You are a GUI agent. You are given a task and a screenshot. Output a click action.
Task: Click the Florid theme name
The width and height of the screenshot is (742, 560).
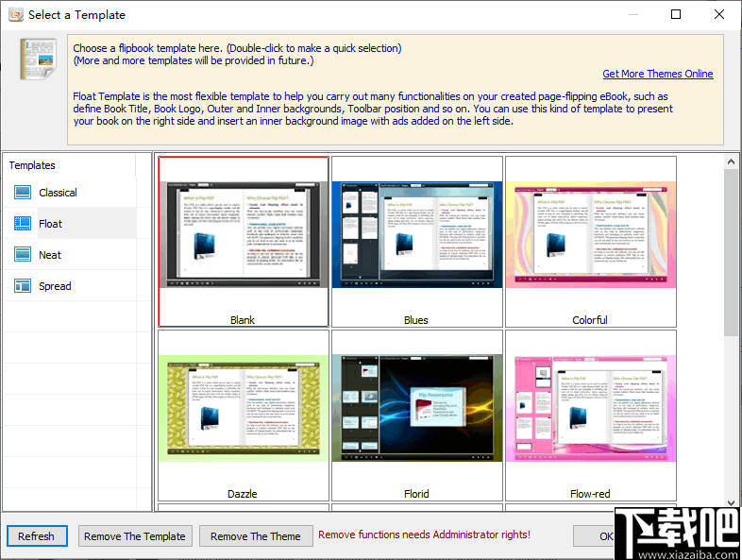tap(416, 494)
